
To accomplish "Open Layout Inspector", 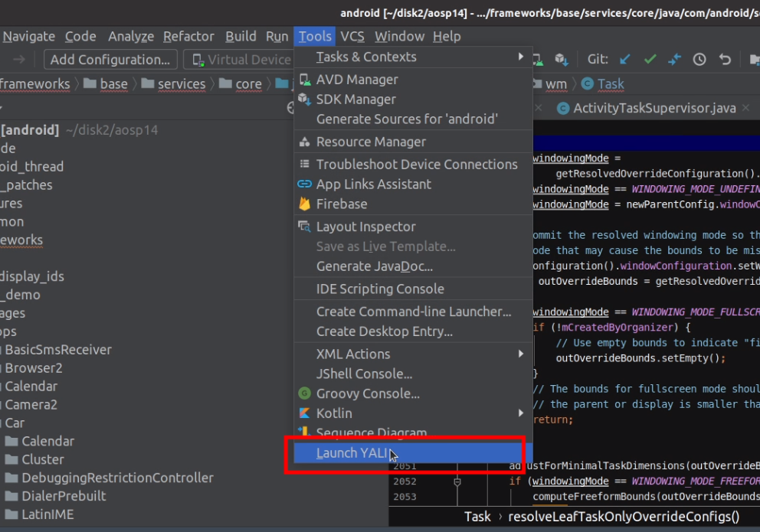I will coord(413,227).
